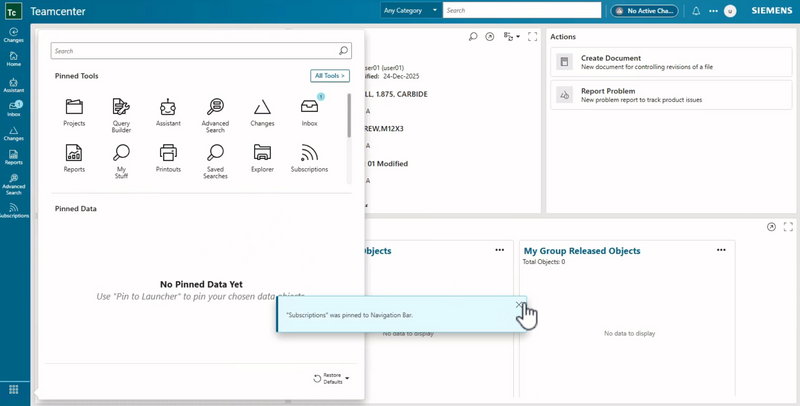
Task: Click the full-screen icon beside the Actions panel
Action: [x=533, y=37]
